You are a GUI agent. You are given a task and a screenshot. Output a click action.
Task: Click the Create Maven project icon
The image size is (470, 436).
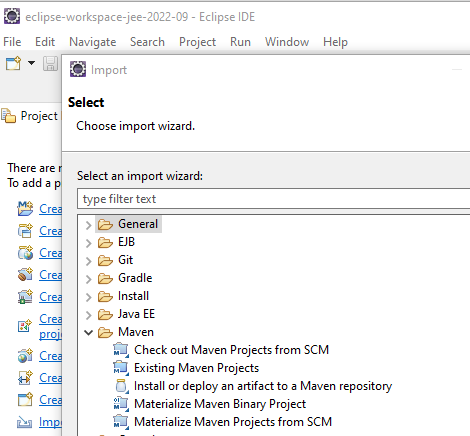(x=25, y=209)
